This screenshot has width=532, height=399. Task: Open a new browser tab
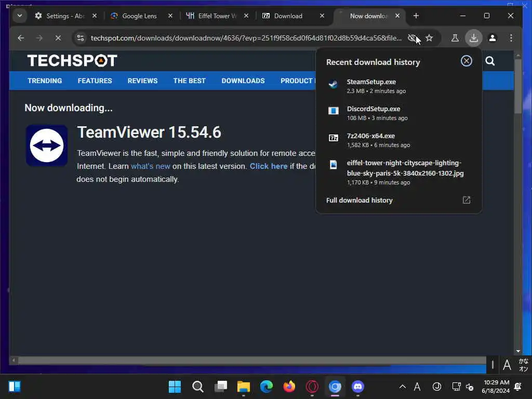416,16
